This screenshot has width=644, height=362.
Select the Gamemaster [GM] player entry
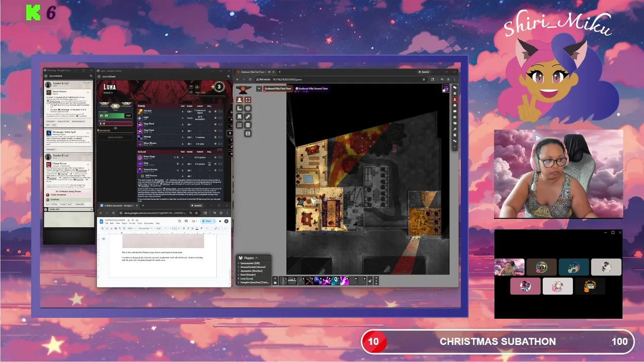pos(250,263)
